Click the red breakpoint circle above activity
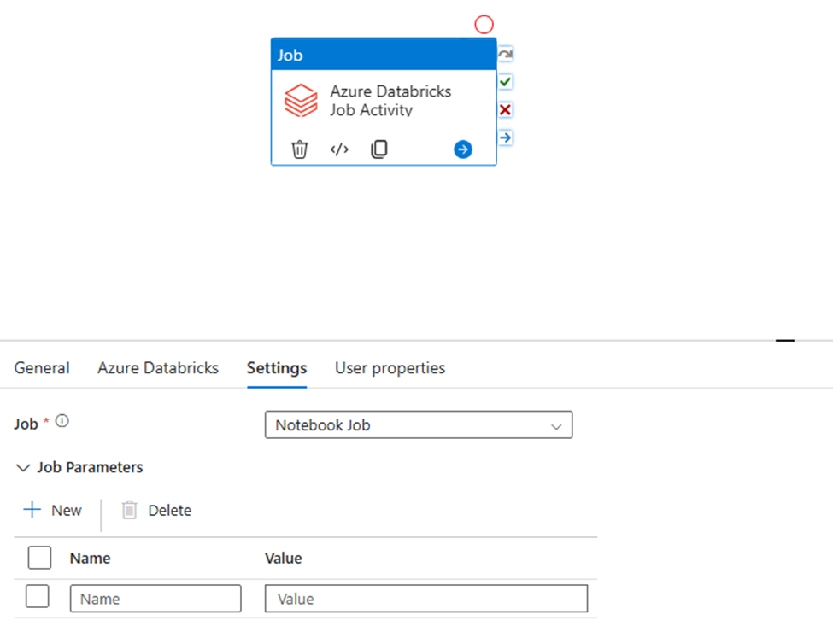Image resolution: width=833 pixels, height=644 pixels. [x=484, y=25]
